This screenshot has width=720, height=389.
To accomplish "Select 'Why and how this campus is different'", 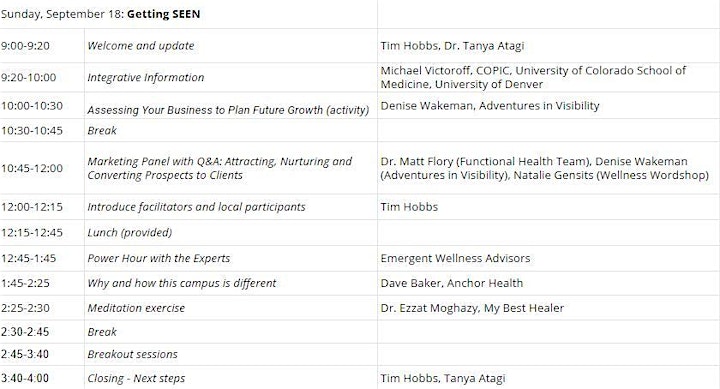I will (x=182, y=283).
